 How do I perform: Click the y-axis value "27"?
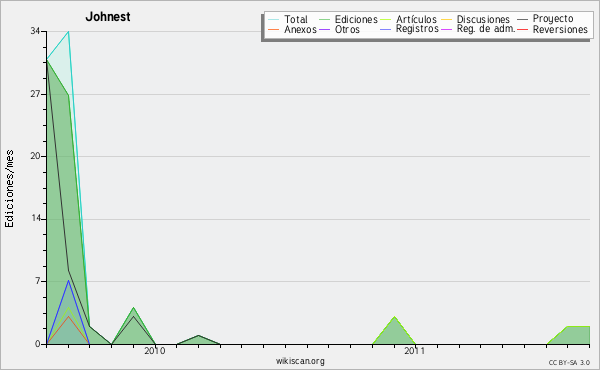click(x=36, y=94)
